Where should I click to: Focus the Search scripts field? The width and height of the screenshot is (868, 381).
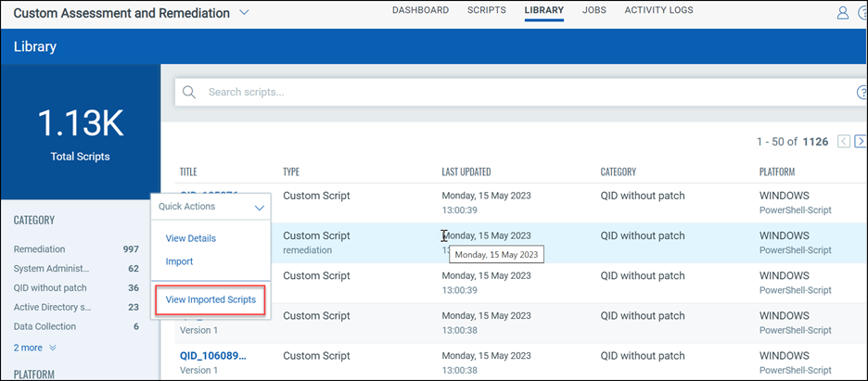point(520,93)
